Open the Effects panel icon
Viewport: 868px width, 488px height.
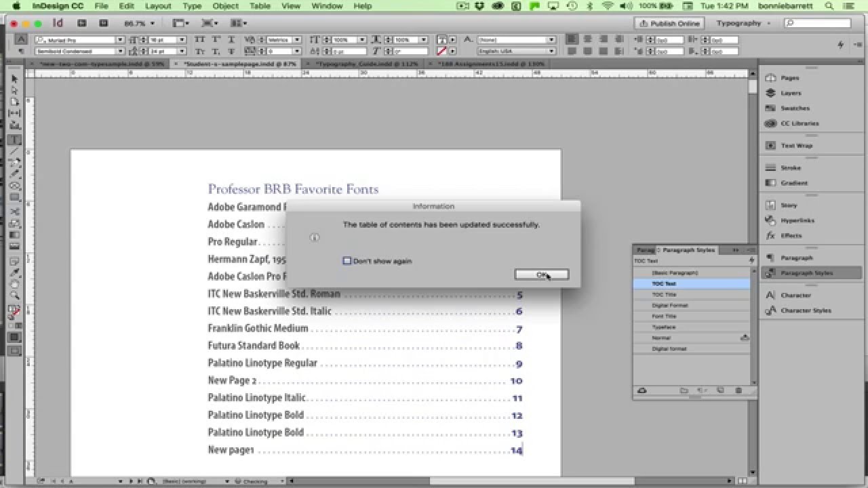[x=770, y=236]
